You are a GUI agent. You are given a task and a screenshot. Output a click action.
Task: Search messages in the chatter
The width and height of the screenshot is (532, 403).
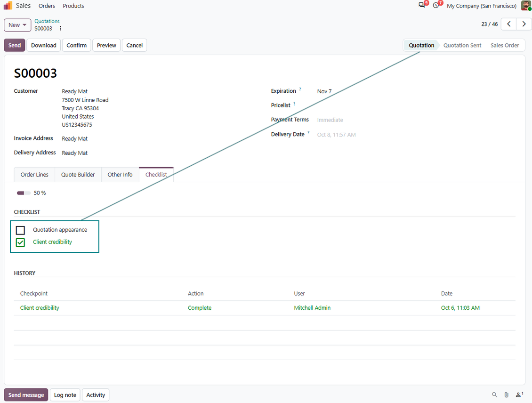click(x=494, y=395)
